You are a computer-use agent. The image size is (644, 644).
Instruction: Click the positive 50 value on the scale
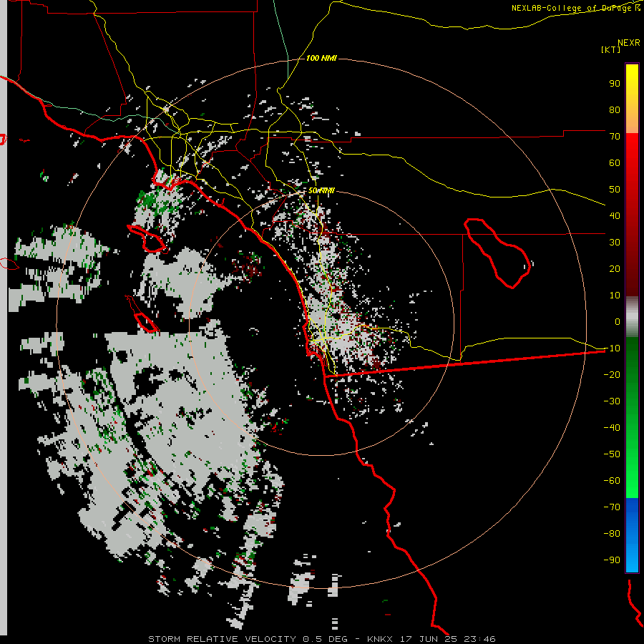(x=615, y=190)
